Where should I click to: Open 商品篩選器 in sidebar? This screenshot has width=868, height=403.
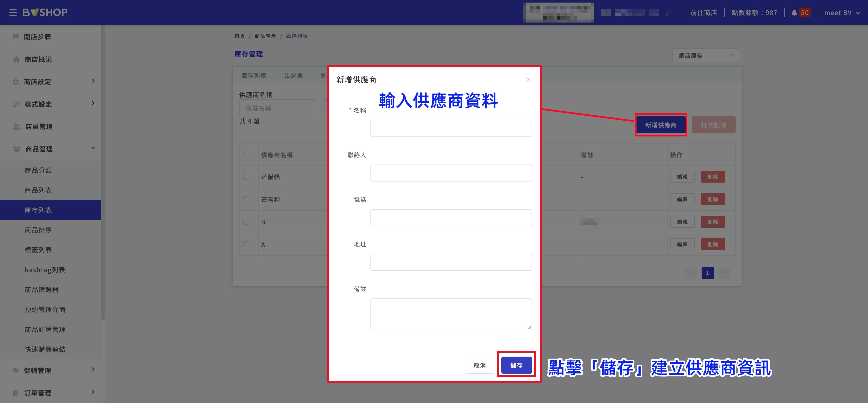[x=51, y=290]
